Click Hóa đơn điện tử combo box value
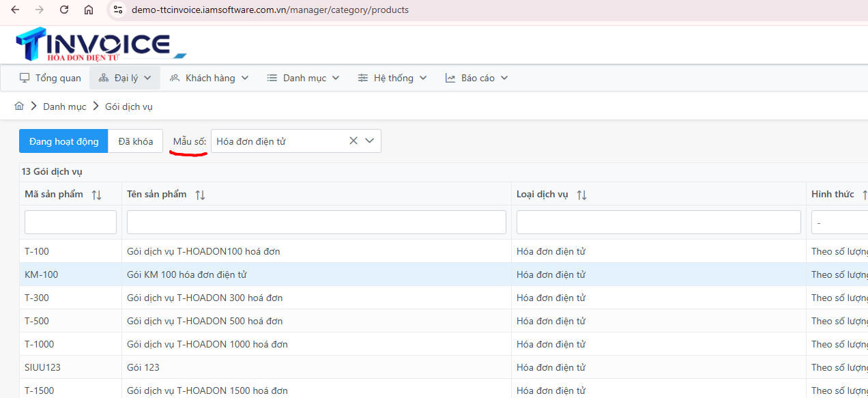 251,141
